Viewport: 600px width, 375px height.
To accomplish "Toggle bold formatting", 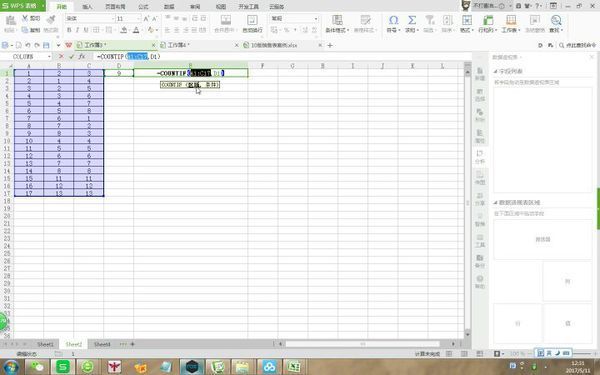I will pyautogui.click(x=69, y=30).
